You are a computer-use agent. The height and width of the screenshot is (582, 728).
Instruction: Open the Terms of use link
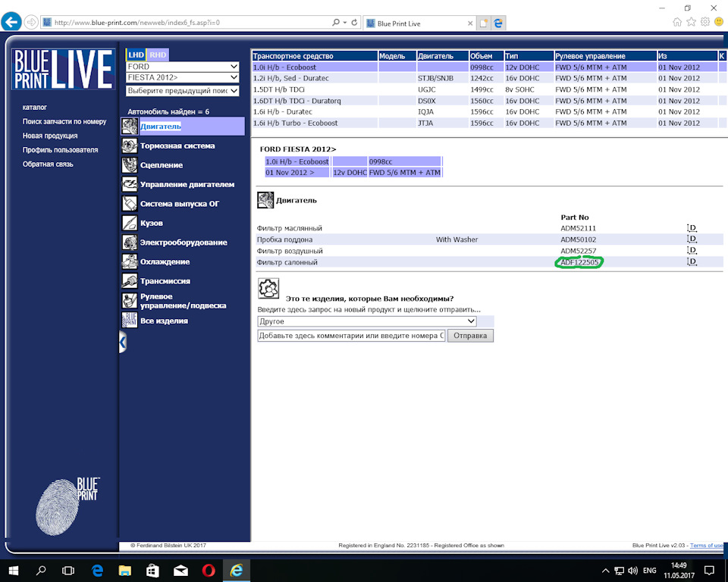point(706,546)
